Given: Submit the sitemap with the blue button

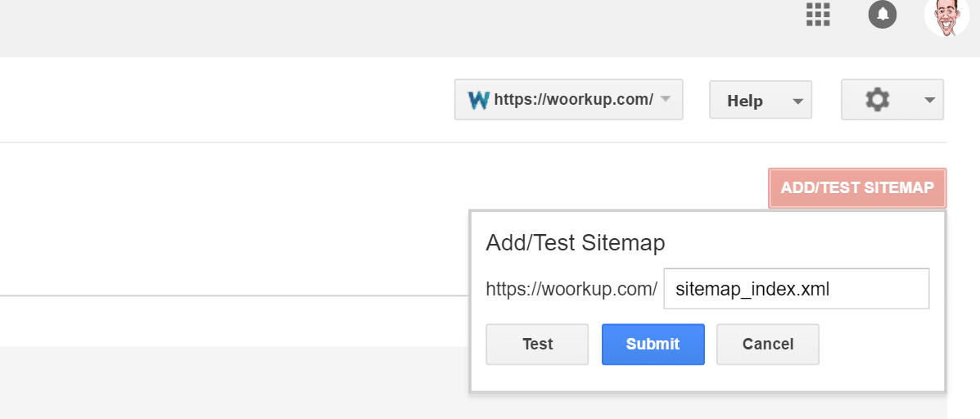Looking at the screenshot, I should tap(653, 344).
